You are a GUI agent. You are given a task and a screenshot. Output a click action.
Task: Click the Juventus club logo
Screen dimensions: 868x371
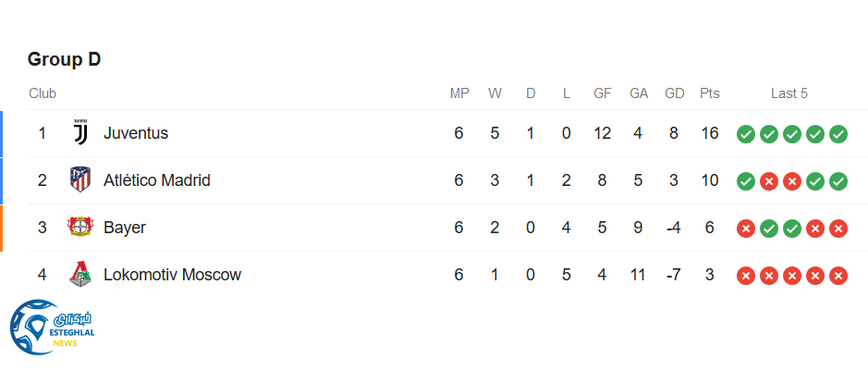[80, 133]
